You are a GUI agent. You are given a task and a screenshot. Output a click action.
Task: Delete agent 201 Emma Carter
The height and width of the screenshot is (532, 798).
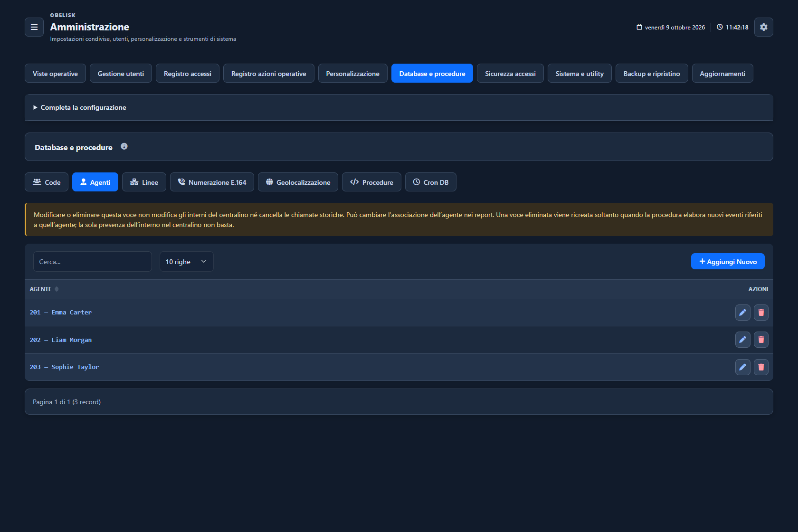click(x=761, y=313)
